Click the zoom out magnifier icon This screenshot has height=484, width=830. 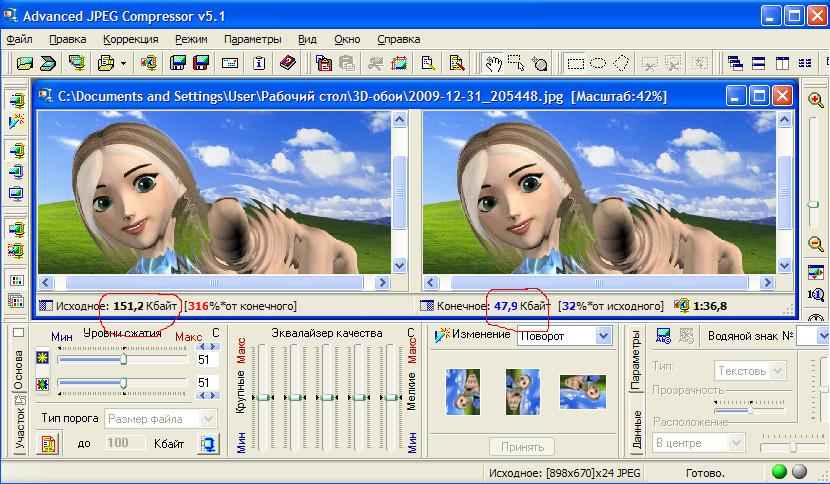[x=816, y=243]
